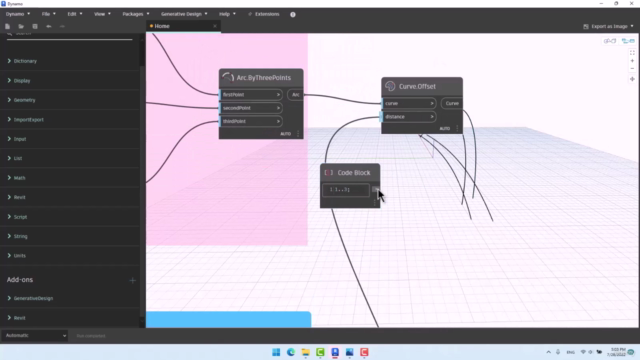Image resolution: width=640 pixels, height=360 pixels.
Task: Open the Dynamo menu
Action: click(18, 14)
